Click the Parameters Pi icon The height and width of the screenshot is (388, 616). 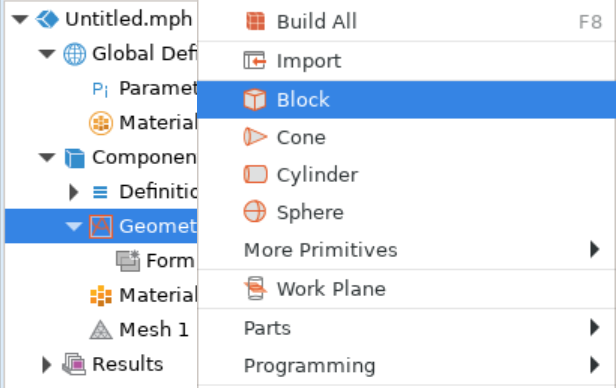(x=100, y=89)
